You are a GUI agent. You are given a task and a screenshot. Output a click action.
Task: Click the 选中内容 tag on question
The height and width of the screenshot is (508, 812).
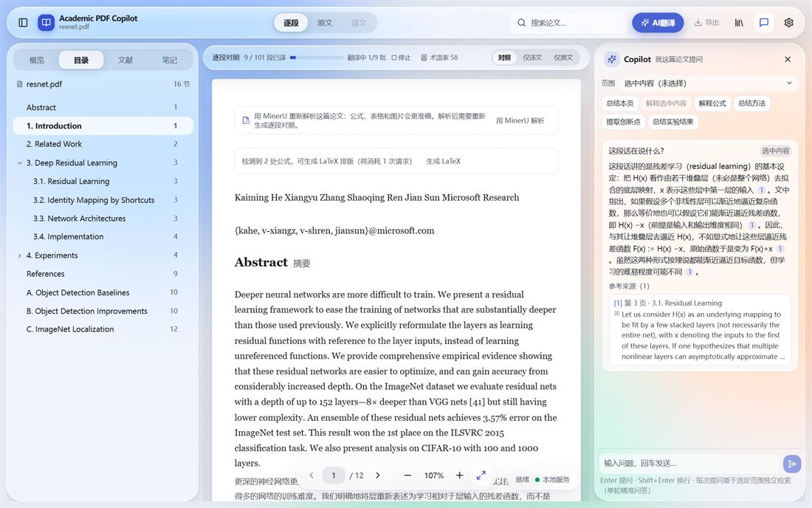coord(775,151)
